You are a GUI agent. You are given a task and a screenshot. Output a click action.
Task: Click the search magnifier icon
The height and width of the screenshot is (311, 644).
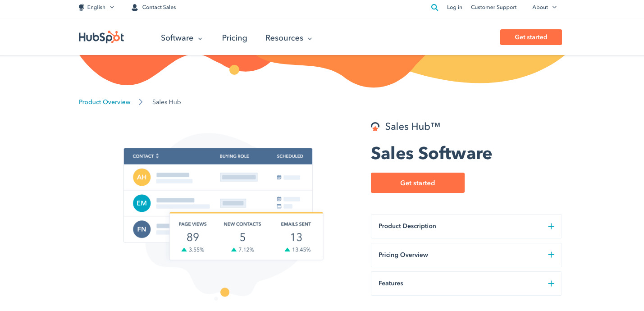click(x=434, y=7)
